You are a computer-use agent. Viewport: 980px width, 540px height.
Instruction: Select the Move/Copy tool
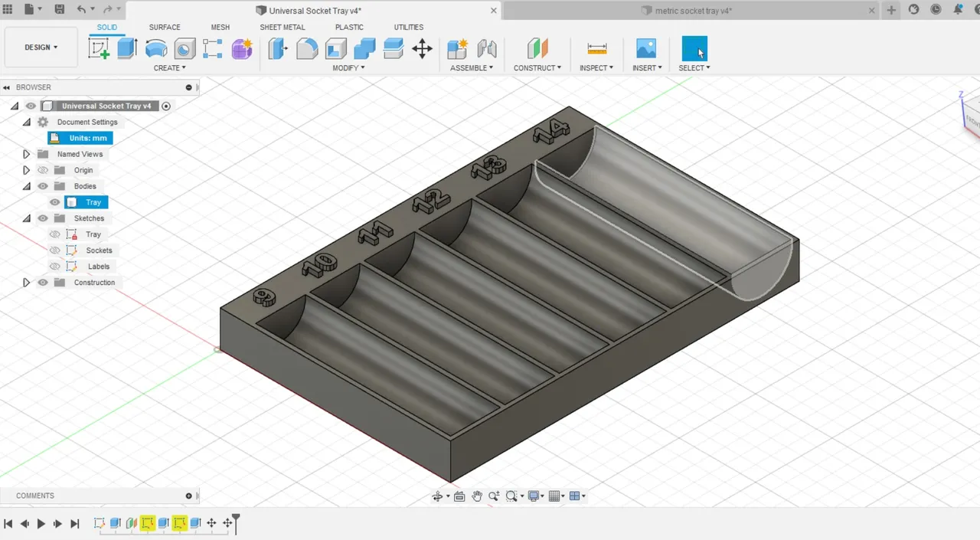point(422,49)
